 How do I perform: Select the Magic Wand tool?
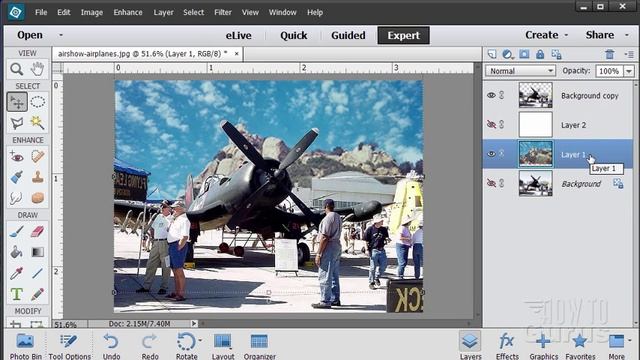point(37,123)
